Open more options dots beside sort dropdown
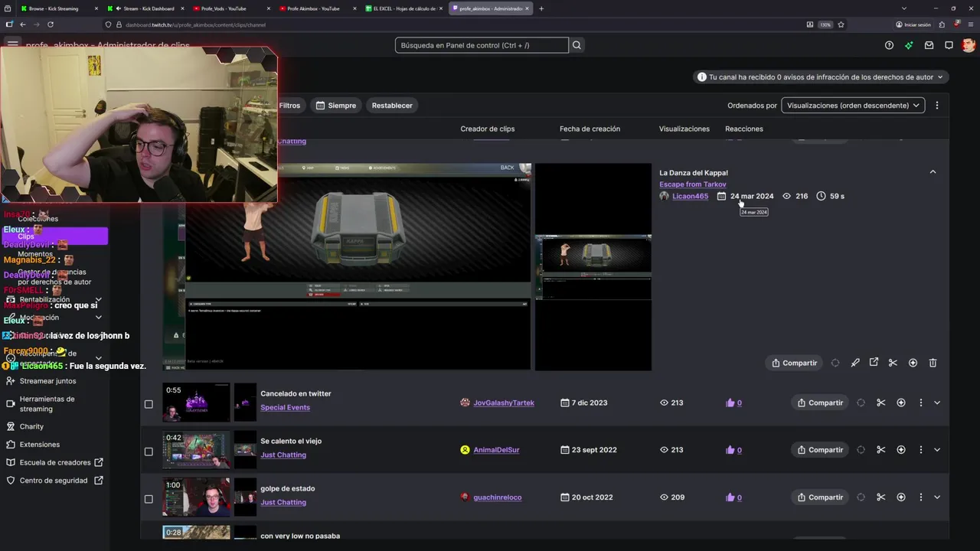This screenshot has height=551, width=980. 936,106
